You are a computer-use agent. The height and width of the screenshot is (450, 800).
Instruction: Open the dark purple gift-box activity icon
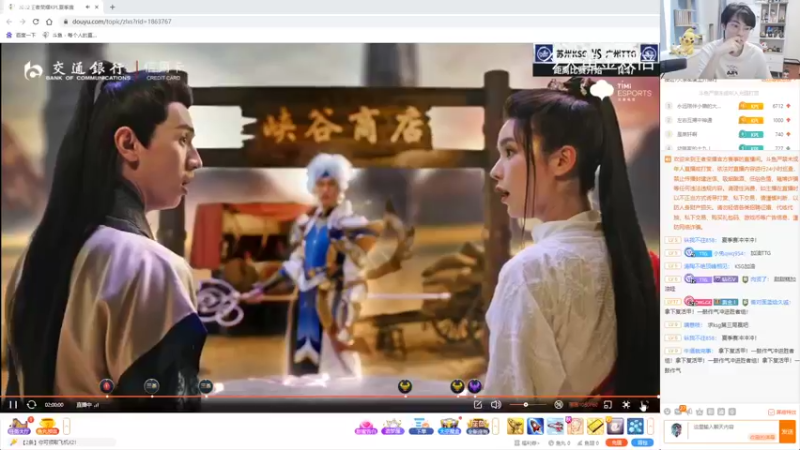click(x=478, y=426)
